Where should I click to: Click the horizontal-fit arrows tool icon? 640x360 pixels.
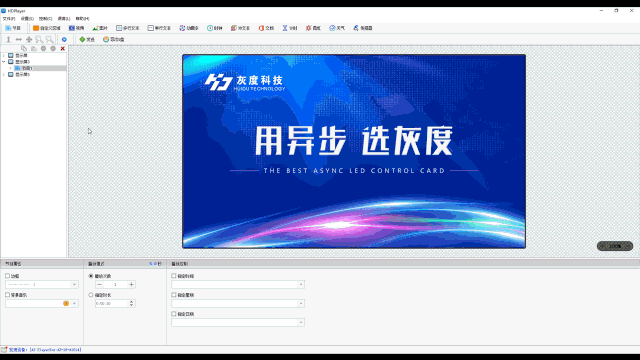pyautogui.click(x=19, y=39)
